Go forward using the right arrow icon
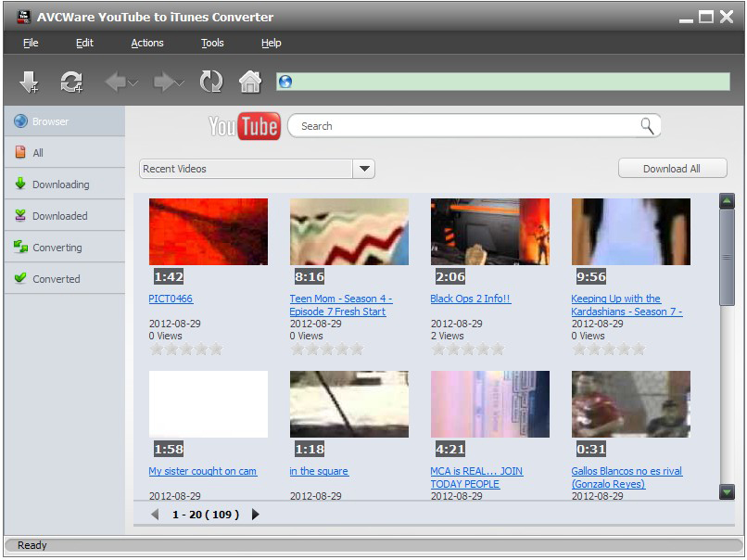 [x=163, y=82]
